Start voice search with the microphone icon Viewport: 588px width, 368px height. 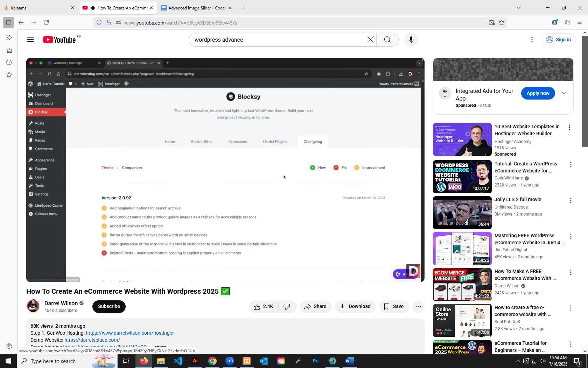(411, 40)
